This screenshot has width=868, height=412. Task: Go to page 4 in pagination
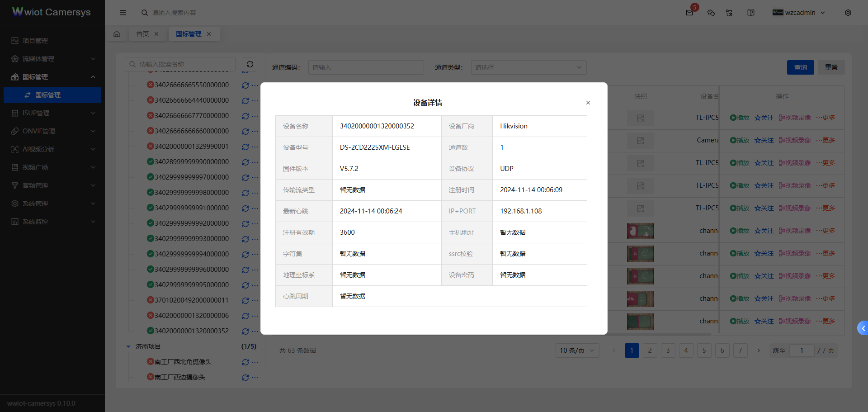click(686, 350)
